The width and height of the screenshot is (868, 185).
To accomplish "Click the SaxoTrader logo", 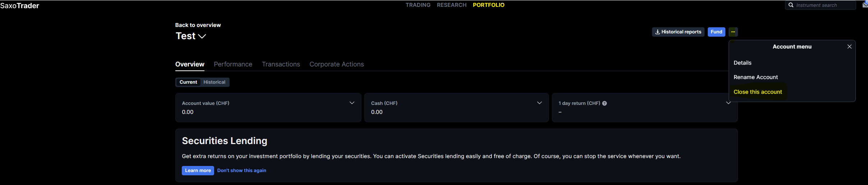I will tap(20, 6).
